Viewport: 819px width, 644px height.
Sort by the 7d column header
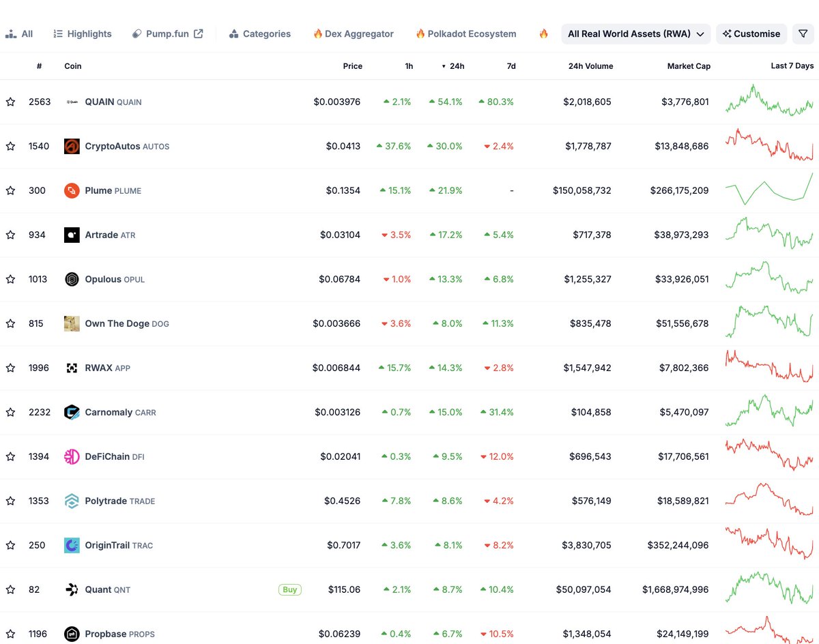point(511,66)
